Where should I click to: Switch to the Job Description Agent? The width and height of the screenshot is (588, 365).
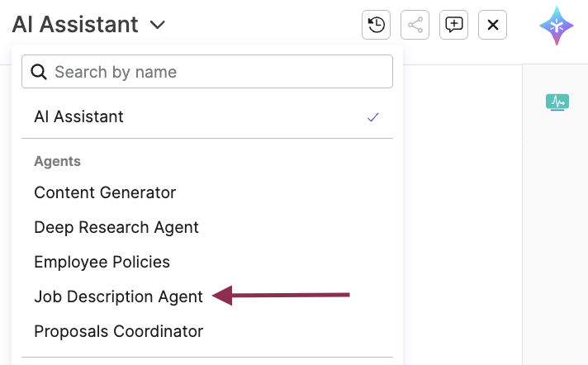[x=118, y=296]
